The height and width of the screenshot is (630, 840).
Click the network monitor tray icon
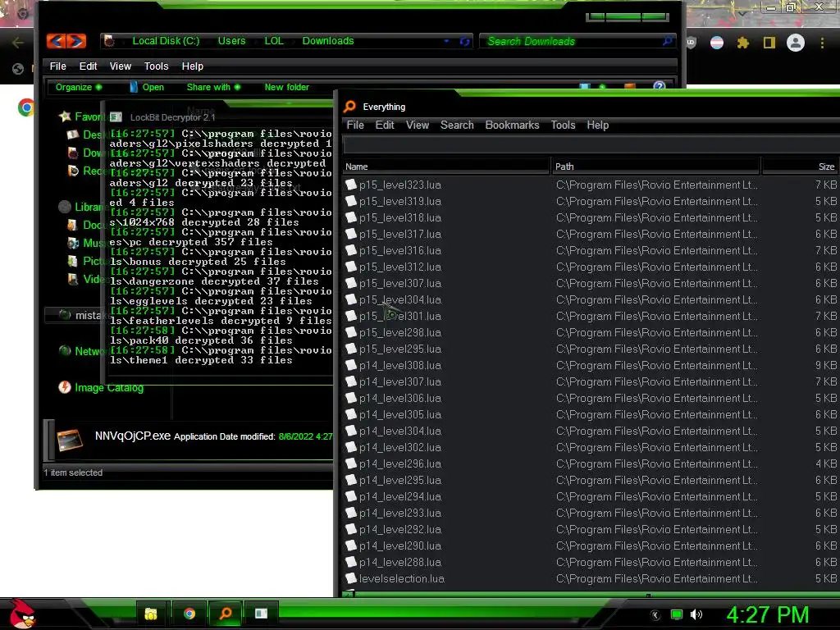click(677, 614)
